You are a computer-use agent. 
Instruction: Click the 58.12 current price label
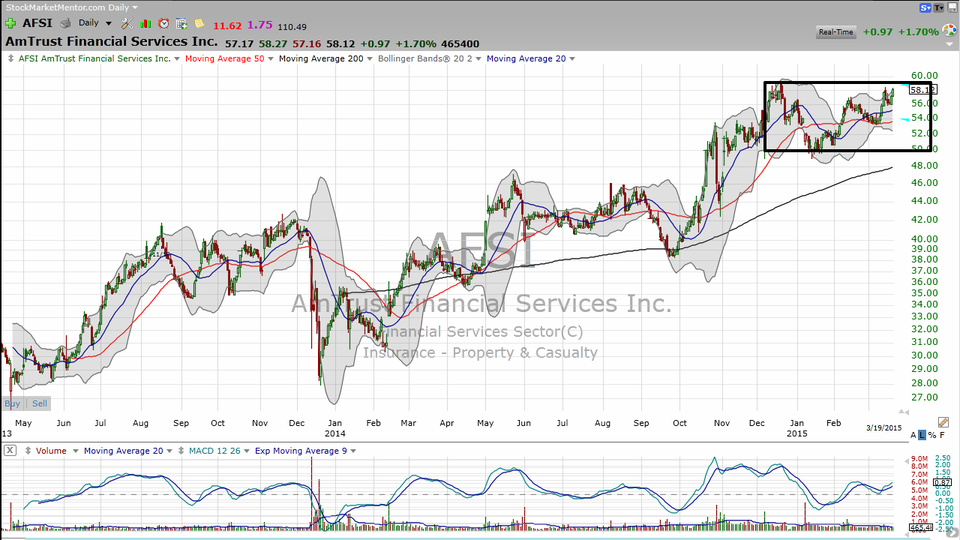pos(922,89)
